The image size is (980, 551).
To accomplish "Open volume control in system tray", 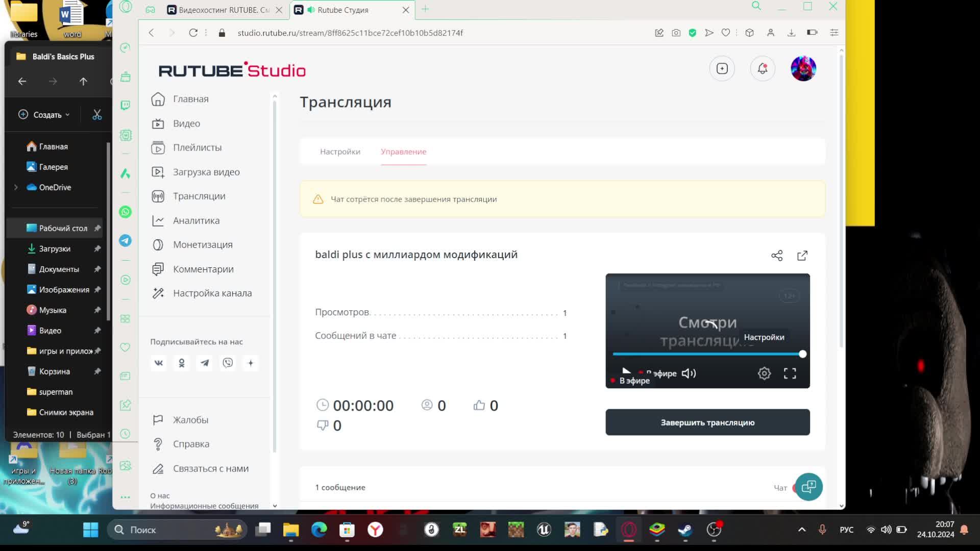I will click(x=886, y=530).
